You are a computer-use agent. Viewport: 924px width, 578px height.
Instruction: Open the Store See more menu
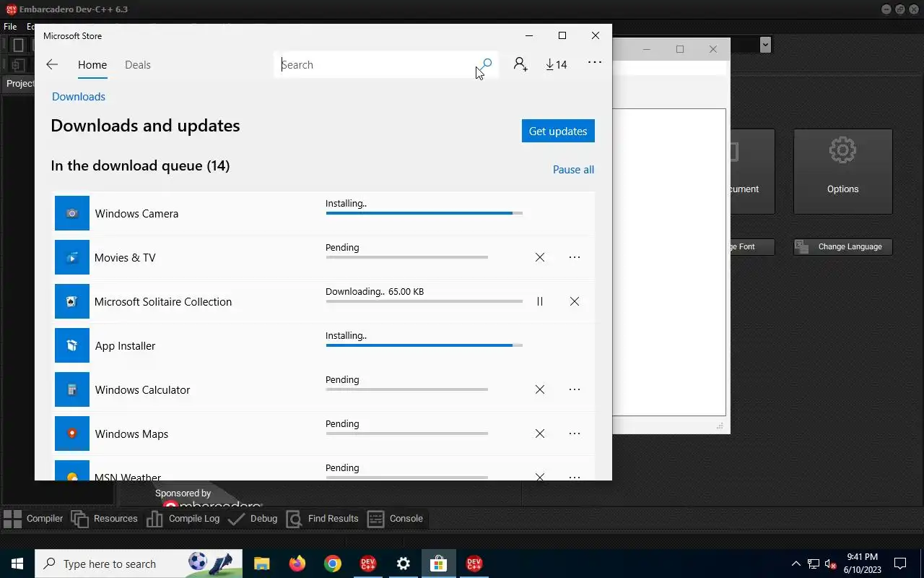(x=594, y=63)
